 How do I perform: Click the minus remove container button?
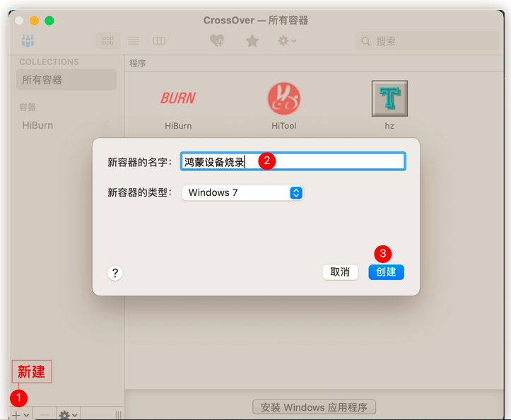(x=45, y=415)
